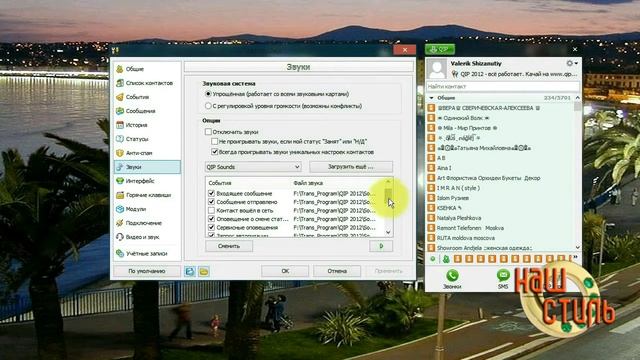This screenshot has height=360, width=640.
Task: Collapse the Общие contact group
Action: click(431, 98)
